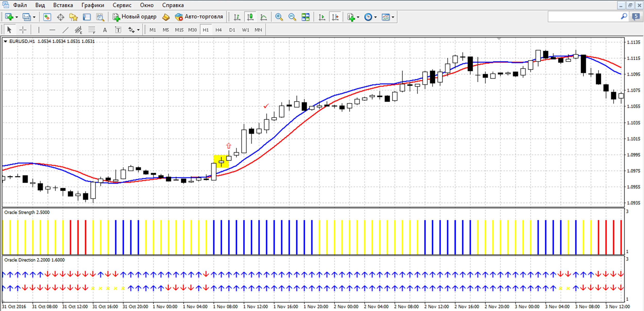This screenshot has width=644, height=311.
Task: Switch to M30 timeframe
Action: [192, 30]
